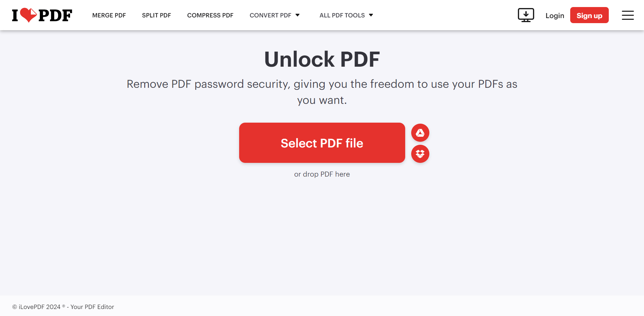Screen dimensions: 644x316
Task: Open the Login page
Action: 555,15
